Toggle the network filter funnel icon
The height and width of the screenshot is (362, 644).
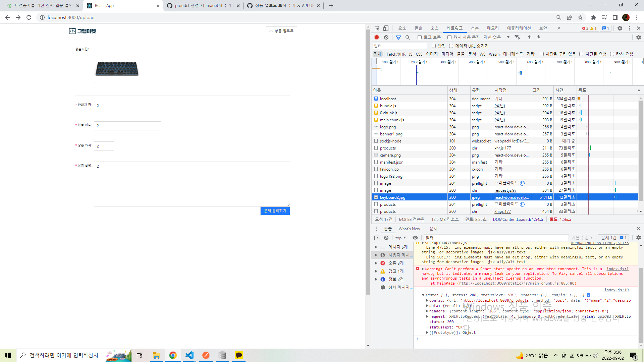(398, 37)
